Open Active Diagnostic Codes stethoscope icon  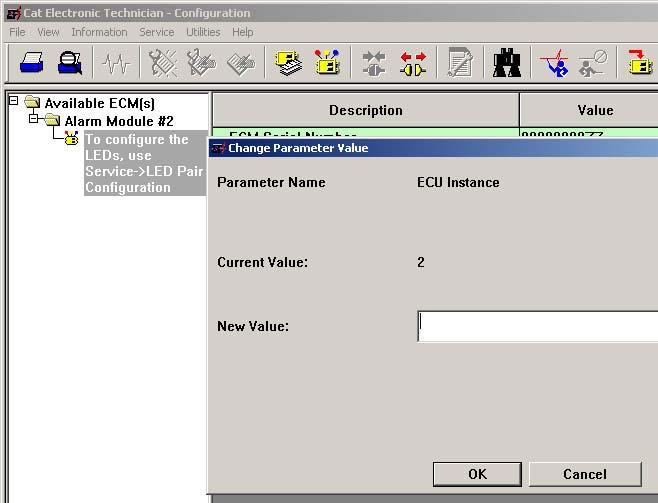pos(163,63)
